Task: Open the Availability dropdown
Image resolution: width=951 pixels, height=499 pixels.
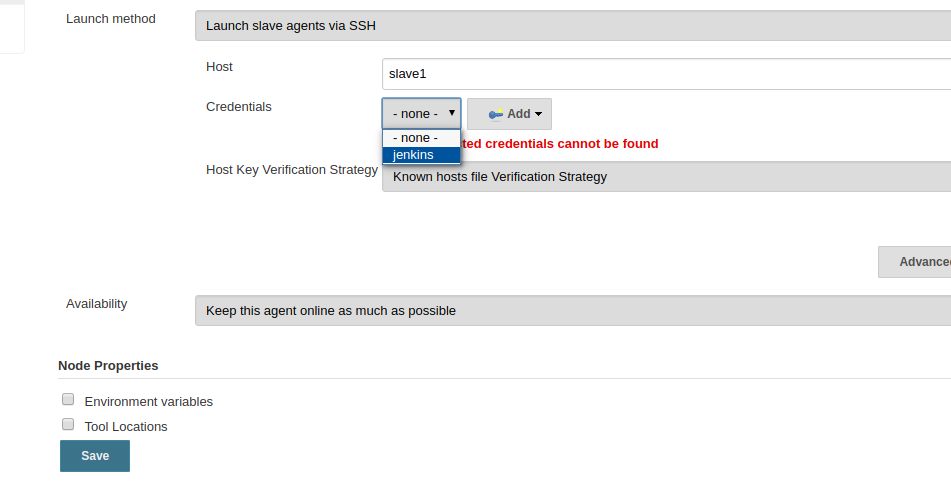Action: pos(573,310)
